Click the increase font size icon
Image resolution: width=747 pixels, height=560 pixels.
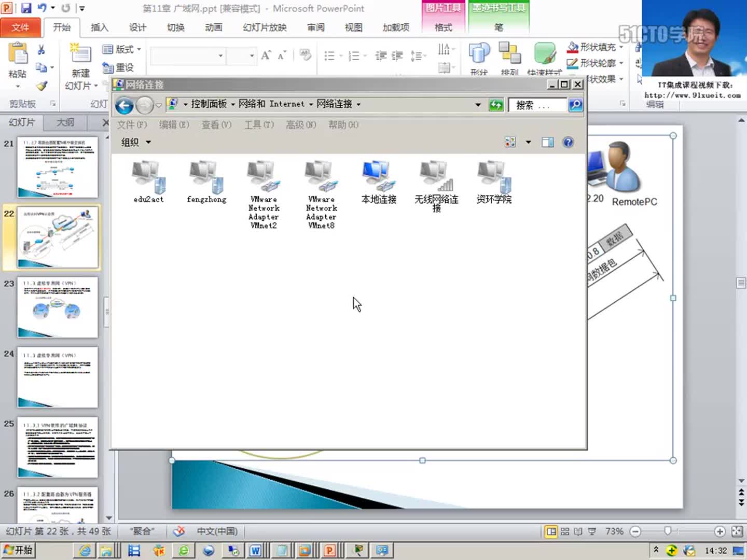coord(266,55)
